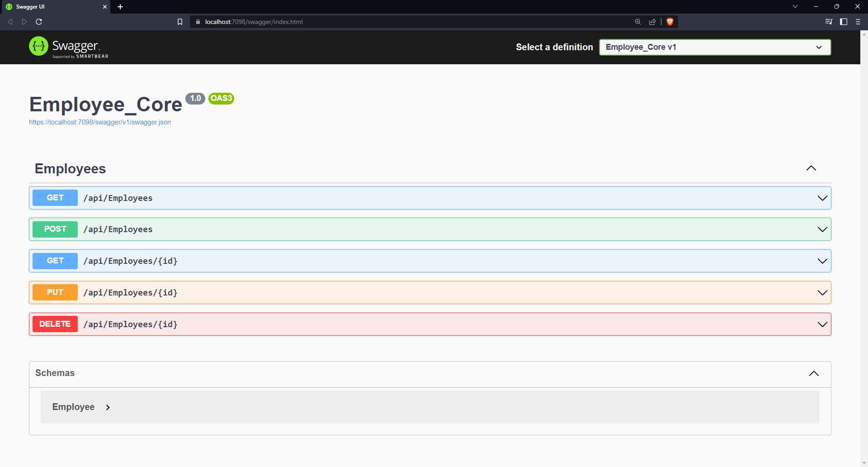Click the lock icon in address bar
Image resolution: width=868 pixels, height=467 pixels.
pyautogui.click(x=198, y=22)
